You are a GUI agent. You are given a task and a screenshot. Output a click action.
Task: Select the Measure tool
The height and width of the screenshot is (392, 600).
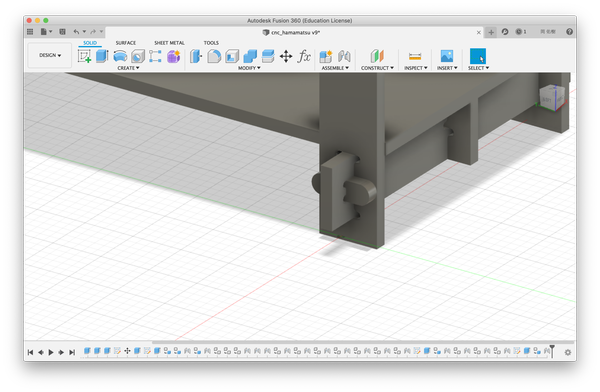(415, 56)
